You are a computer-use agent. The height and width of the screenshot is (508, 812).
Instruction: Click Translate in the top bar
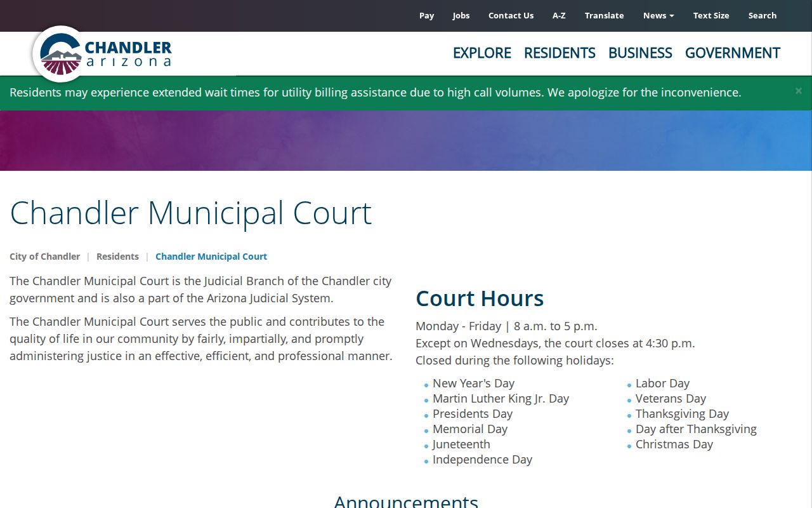(x=604, y=16)
